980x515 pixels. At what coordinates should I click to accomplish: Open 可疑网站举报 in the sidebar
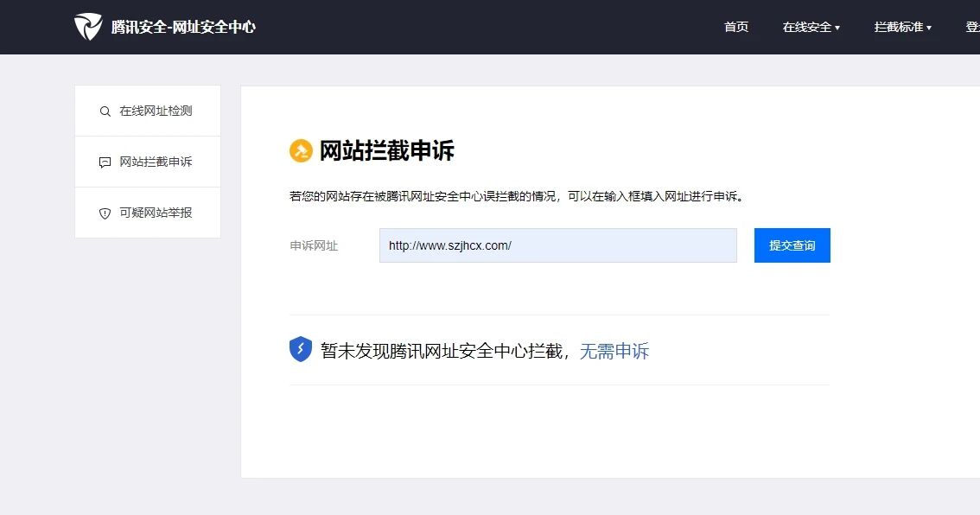[148, 213]
